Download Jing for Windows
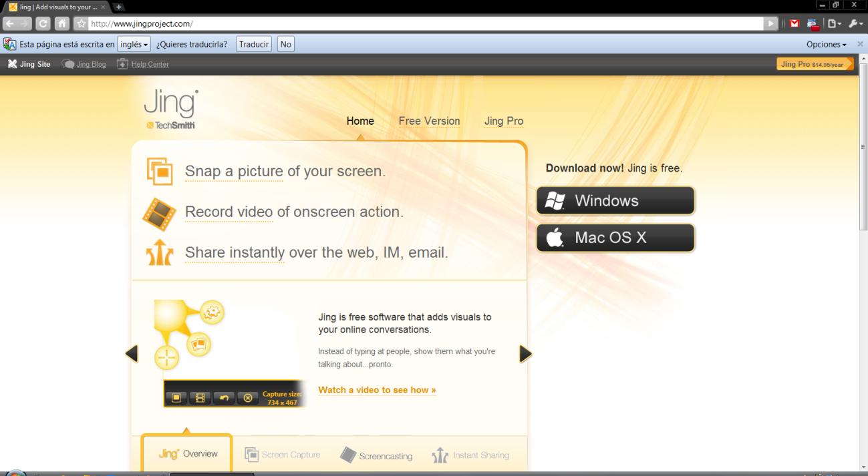868x476 pixels. click(615, 200)
